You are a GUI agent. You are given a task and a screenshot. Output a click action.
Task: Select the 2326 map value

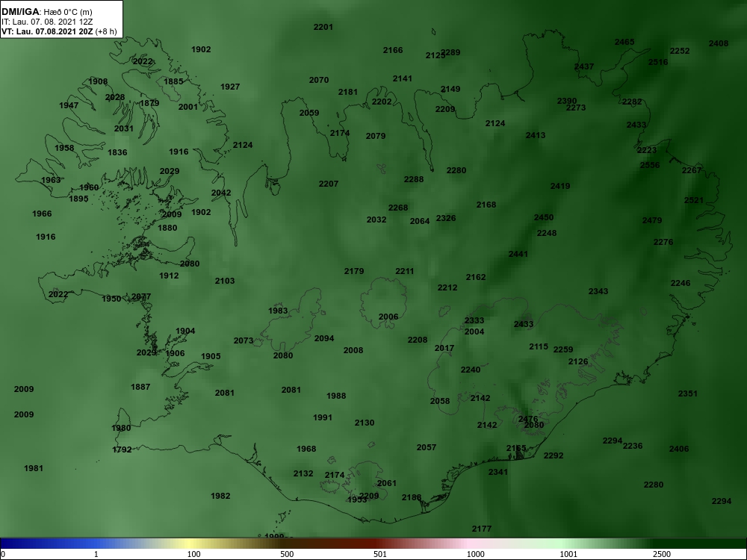pyautogui.click(x=446, y=218)
